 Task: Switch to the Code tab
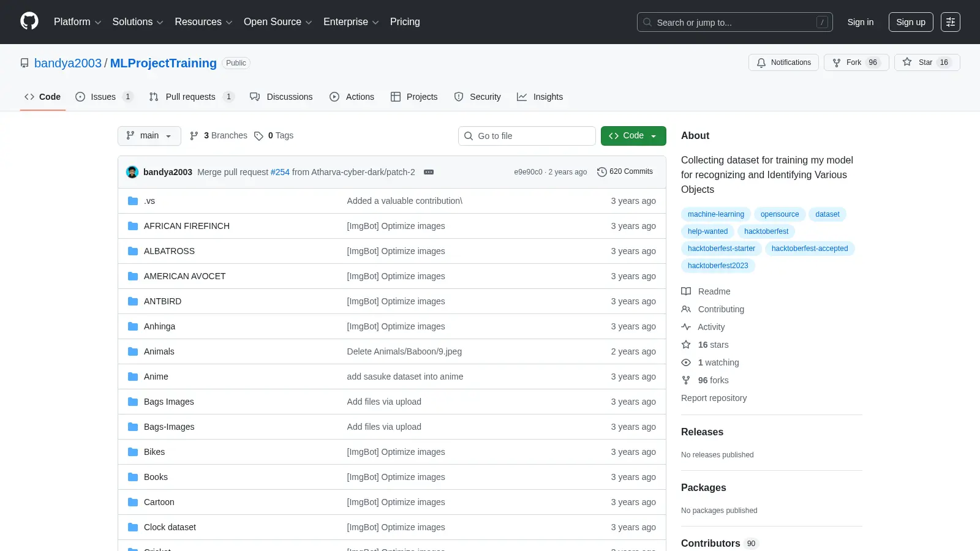43,97
